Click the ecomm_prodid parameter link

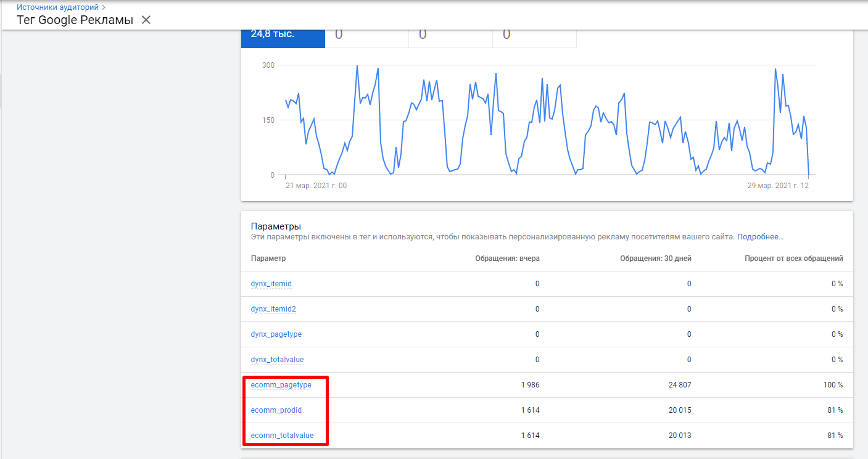pos(276,410)
